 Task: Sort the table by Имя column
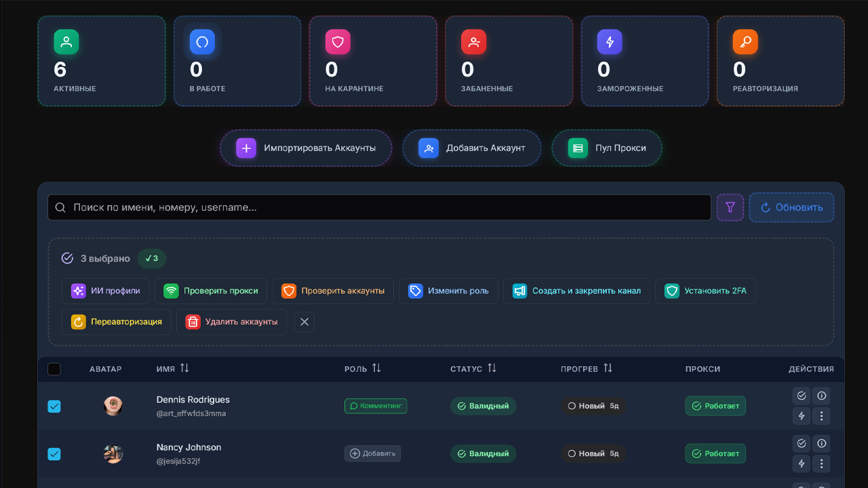(173, 369)
